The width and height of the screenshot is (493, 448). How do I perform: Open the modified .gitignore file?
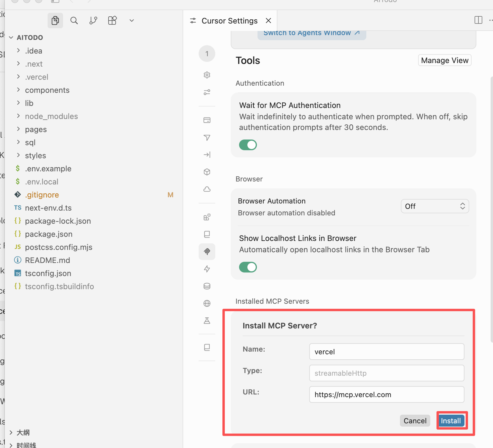[42, 195]
